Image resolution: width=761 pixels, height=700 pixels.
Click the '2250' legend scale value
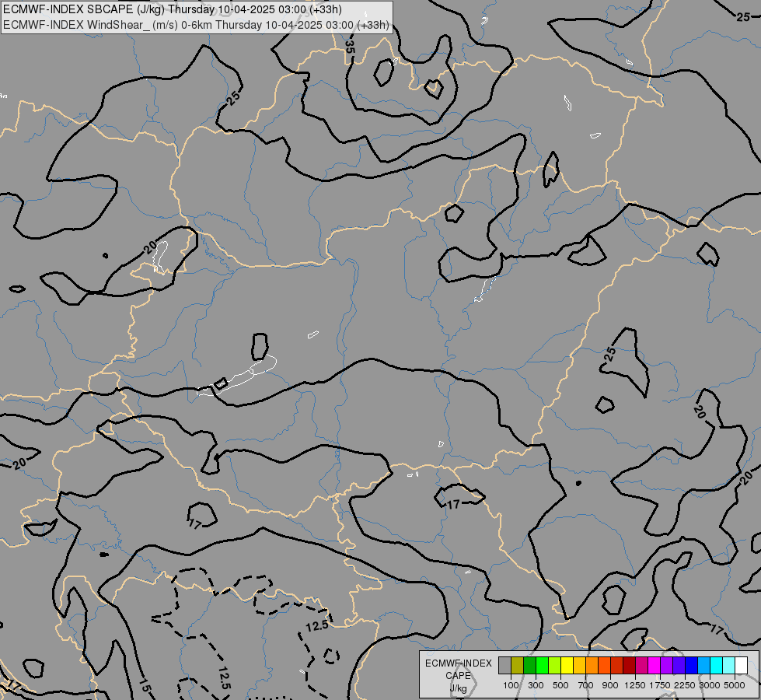click(x=685, y=685)
